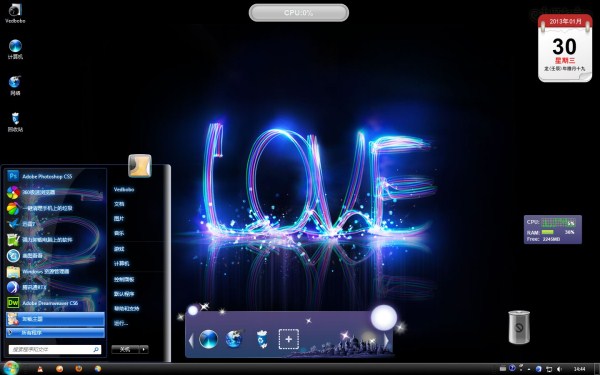This screenshot has width=600, height=375.
Task: Open the Recycle Bin desktop icon
Action: pos(15,122)
